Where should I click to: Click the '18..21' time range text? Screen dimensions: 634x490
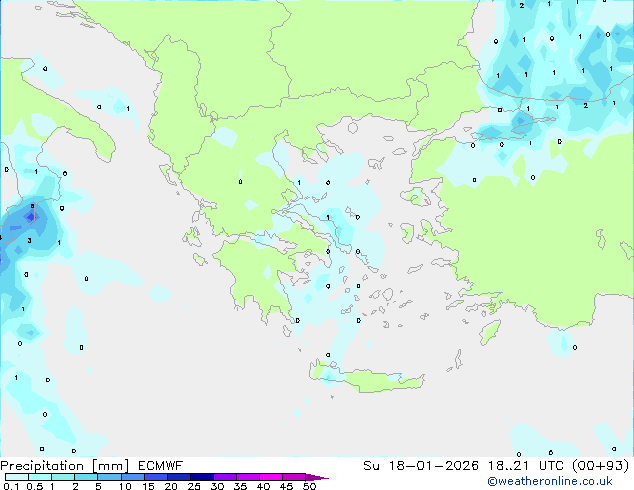tap(508, 466)
